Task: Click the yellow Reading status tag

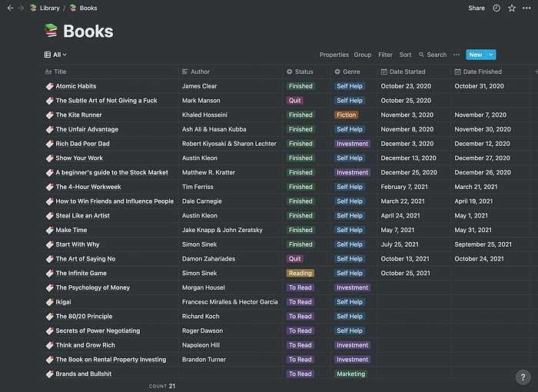Action: click(300, 273)
